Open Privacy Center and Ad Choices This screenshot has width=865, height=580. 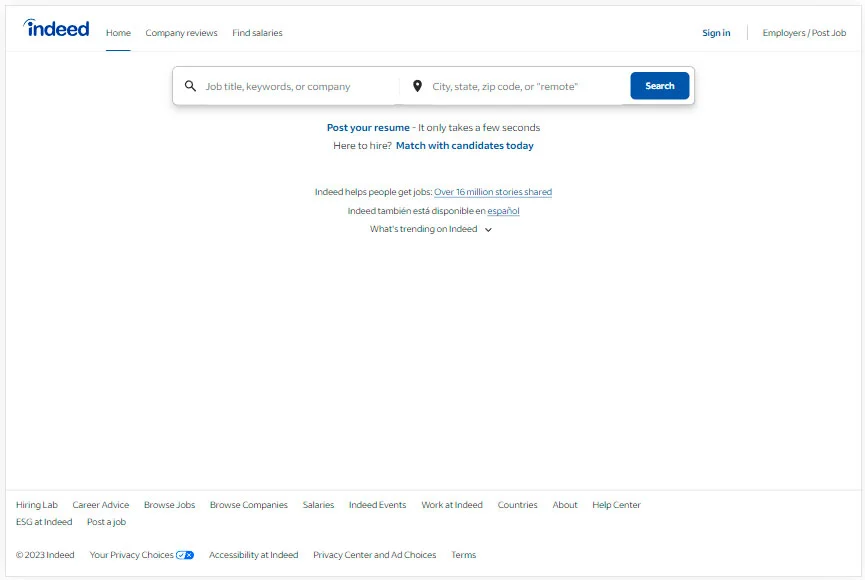[x=375, y=555]
